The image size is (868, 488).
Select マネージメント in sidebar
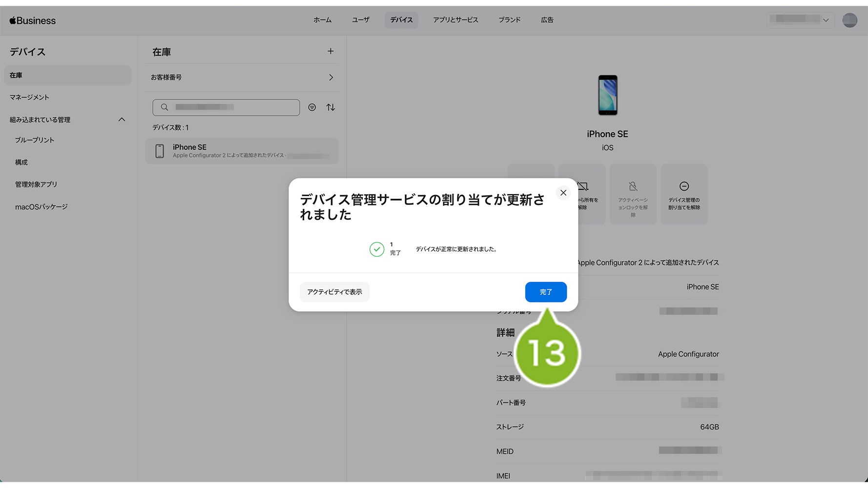(x=30, y=98)
